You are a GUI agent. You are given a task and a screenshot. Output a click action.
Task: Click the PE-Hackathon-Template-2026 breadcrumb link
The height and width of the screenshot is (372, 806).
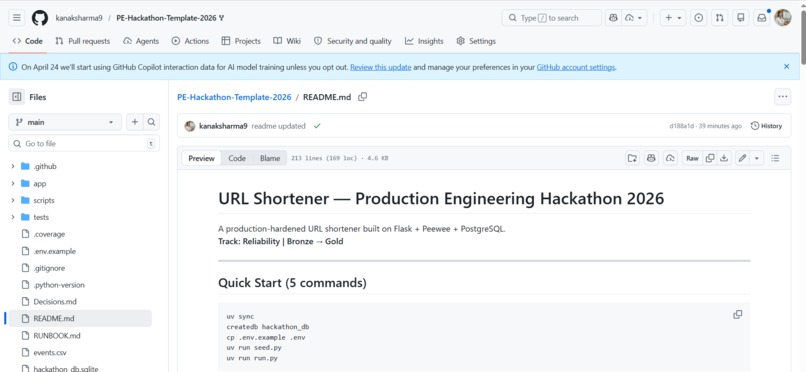234,97
